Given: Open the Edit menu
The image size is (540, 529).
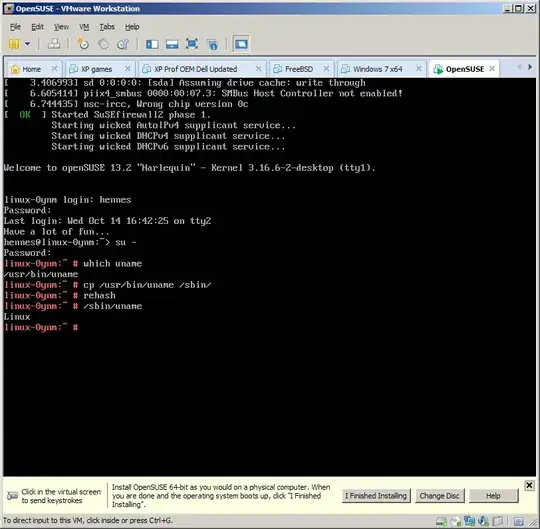Looking at the screenshot, I should click(x=37, y=27).
